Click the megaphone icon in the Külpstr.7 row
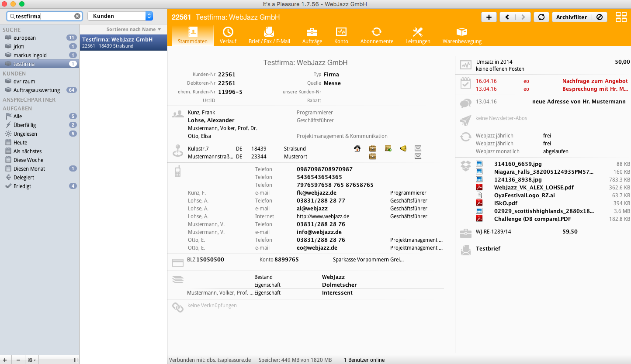 tap(403, 148)
